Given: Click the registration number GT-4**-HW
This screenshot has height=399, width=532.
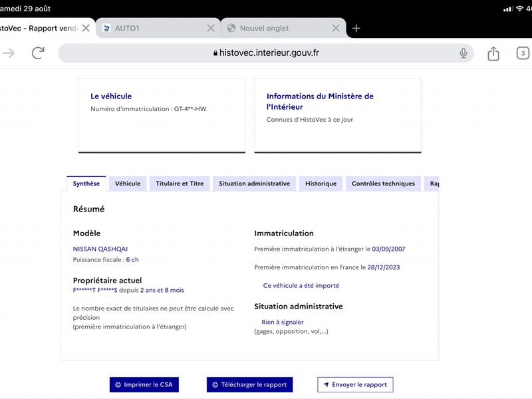Looking at the screenshot, I should coord(190,109).
